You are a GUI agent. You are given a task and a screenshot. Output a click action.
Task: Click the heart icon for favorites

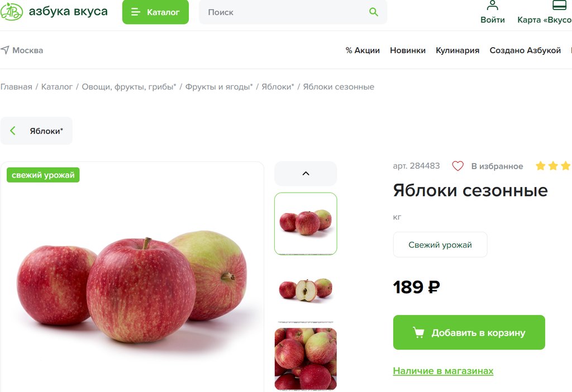tap(458, 166)
